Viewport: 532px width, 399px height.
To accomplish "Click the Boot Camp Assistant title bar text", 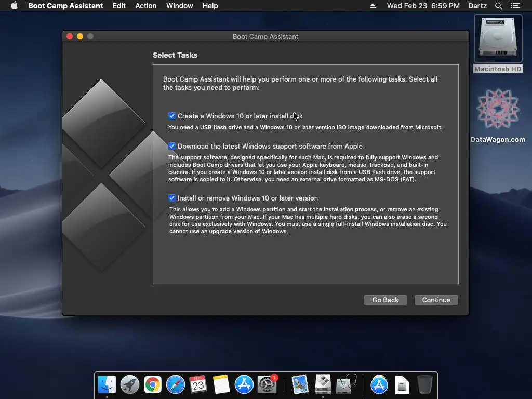I will click(x=265, y=37).
